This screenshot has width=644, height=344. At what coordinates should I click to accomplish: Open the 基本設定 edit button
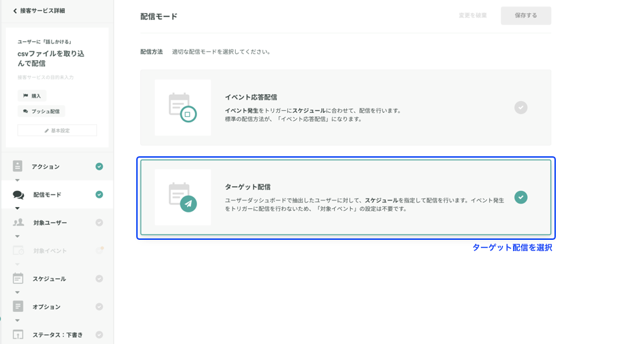[x=57, y=130]
